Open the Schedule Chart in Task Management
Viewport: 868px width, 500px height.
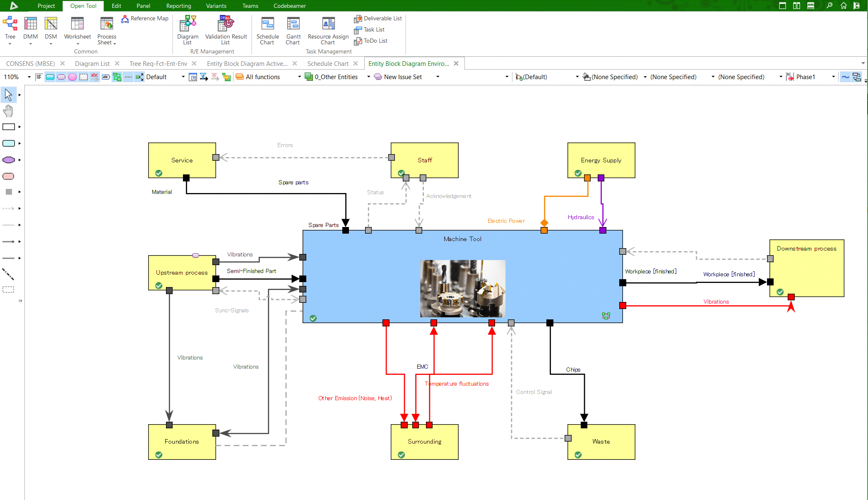[267, 29]
